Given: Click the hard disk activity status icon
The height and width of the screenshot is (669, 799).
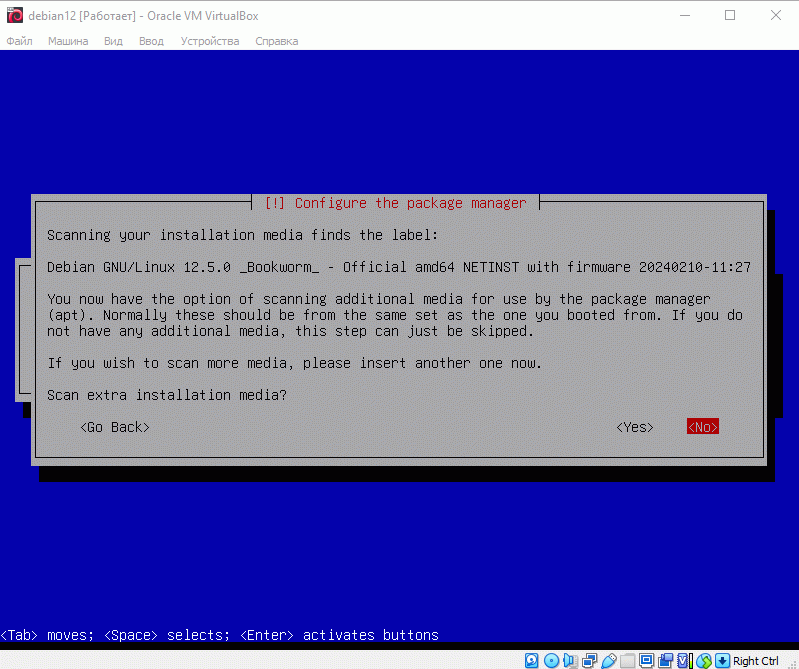Looking at the screenshot, I should pos(531,661).
